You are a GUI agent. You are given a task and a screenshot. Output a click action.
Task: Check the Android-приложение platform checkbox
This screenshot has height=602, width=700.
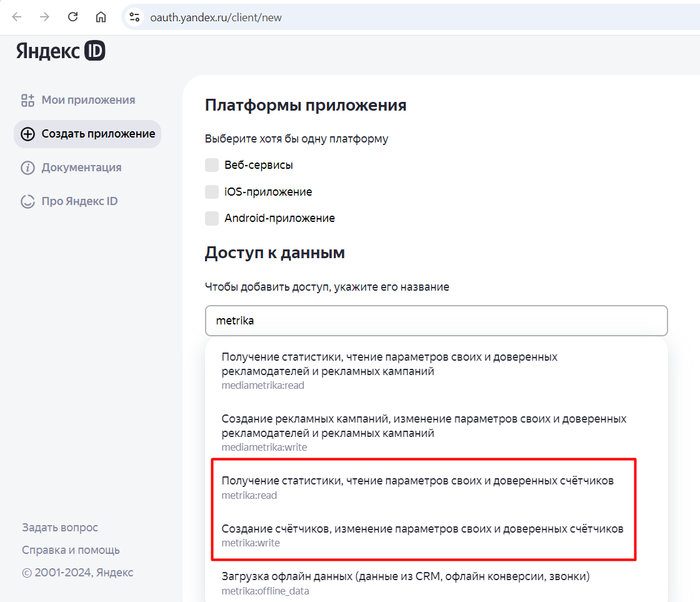click(x=212, y=218)
